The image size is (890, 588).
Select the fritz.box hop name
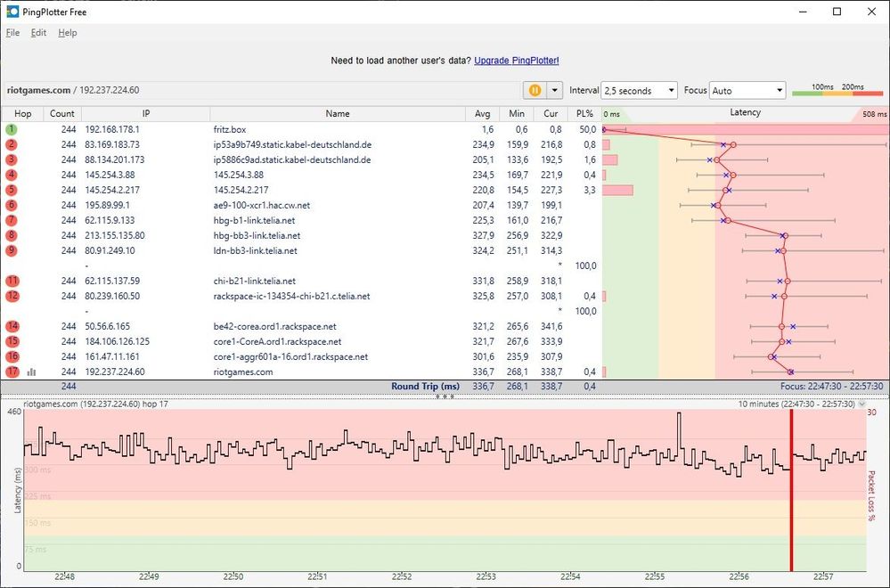pyautogui.click(x=230, y=129)
